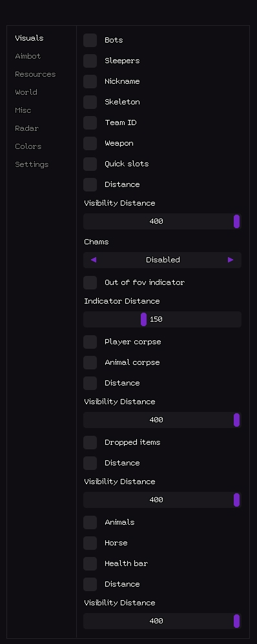Check the Quick slots option
257x644 pixels.
point(90,164)
